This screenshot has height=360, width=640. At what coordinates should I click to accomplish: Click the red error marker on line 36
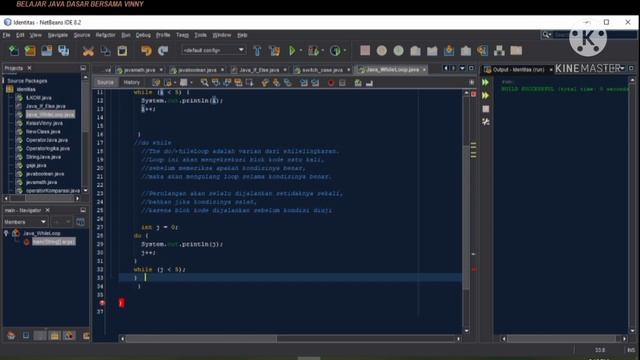(x=102, y=303)
